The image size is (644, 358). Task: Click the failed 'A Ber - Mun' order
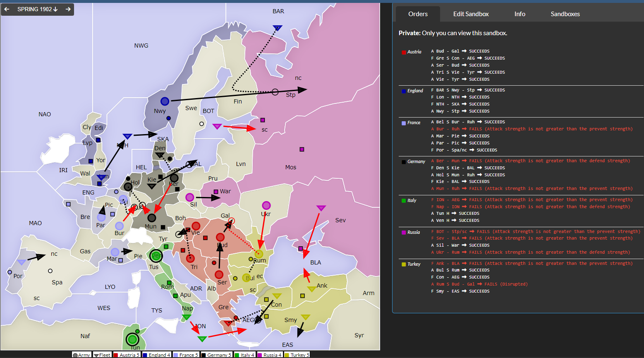(531, 161)
